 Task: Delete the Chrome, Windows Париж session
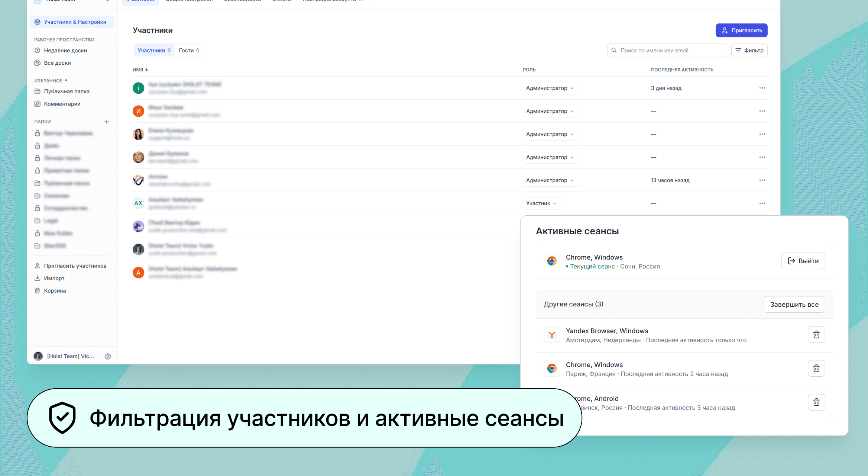[x=816, y=369]
